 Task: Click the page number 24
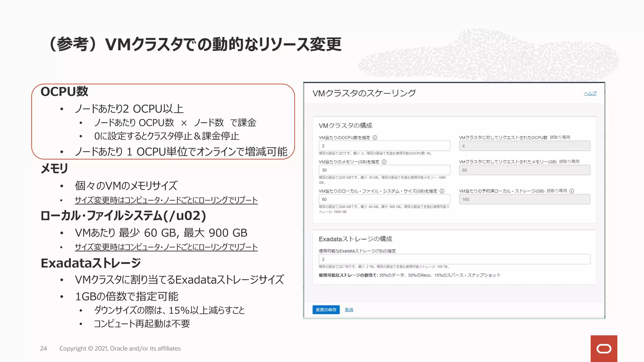pos(43,348)
